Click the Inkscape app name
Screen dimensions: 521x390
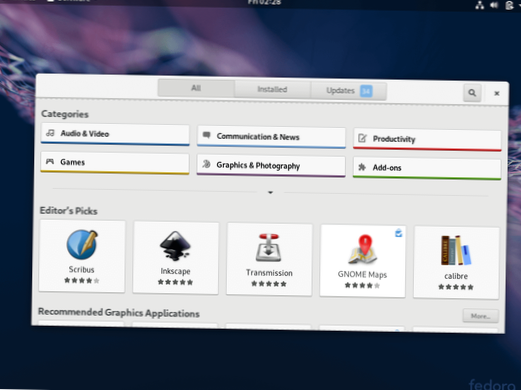(x=175, y=271)
